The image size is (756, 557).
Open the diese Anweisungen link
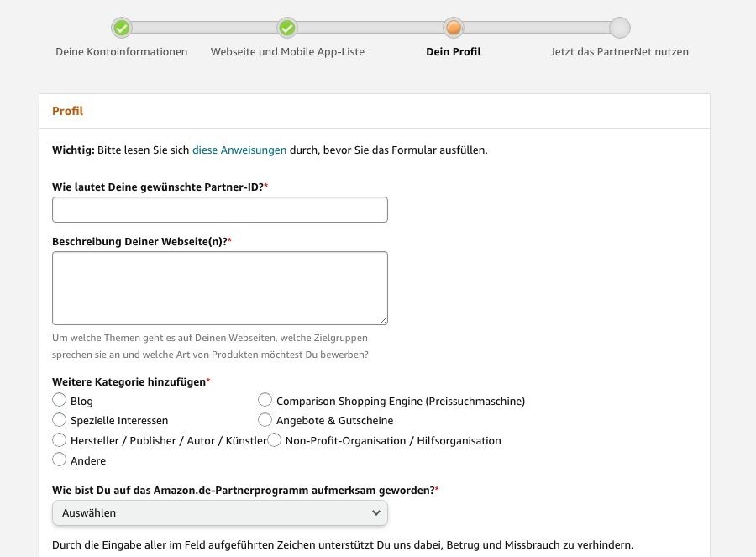(239, 150)
